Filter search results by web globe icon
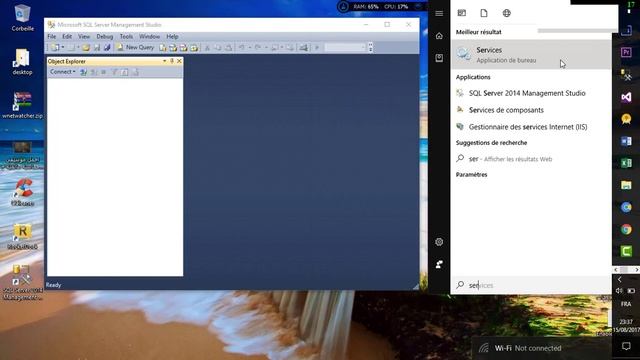 tap(507, 13)
